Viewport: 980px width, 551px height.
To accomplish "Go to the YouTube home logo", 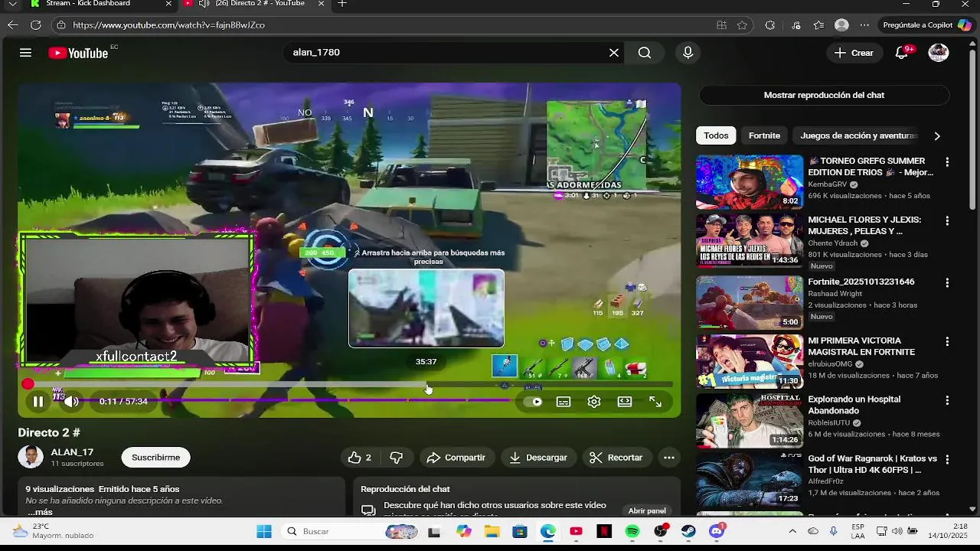I will click(x=78, y=53).
